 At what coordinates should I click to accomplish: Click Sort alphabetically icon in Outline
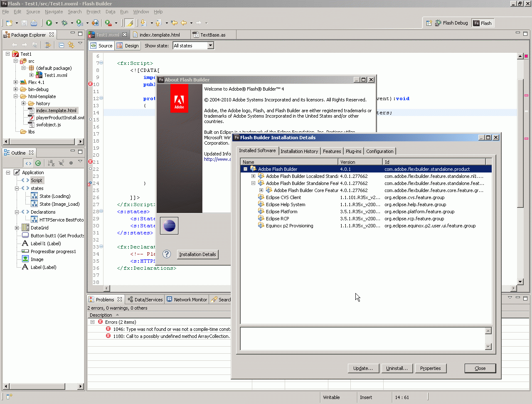point(51,163)
